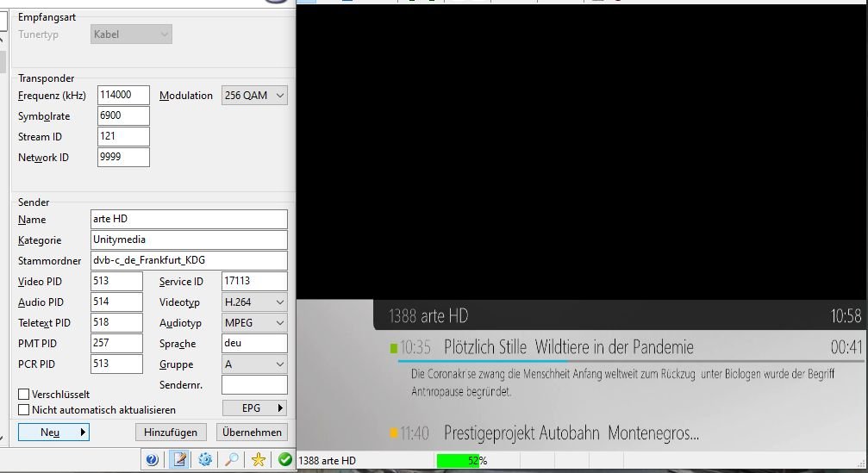Screen dimensions: 868x473
Task: Open settings with the blue gear icon
Action: pos(205,459)
